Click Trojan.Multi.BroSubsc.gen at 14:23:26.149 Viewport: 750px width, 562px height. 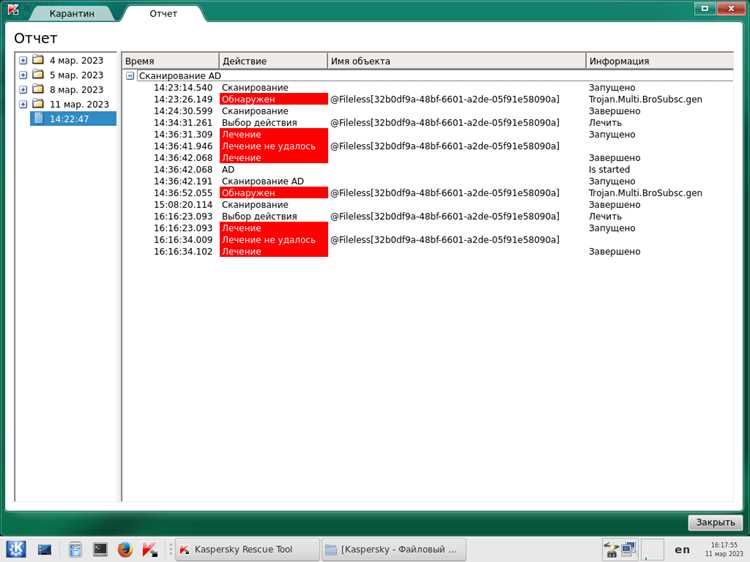click(x=645, y=99)
